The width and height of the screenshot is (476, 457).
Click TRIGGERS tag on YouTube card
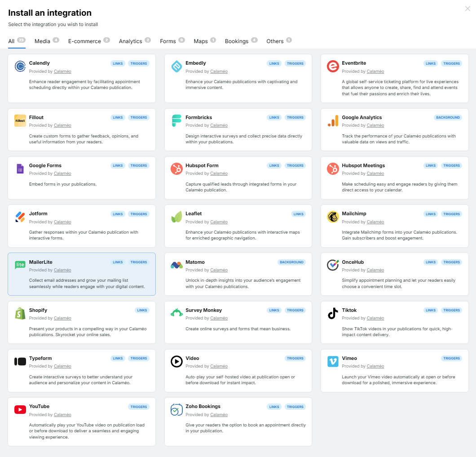(139, 407)
